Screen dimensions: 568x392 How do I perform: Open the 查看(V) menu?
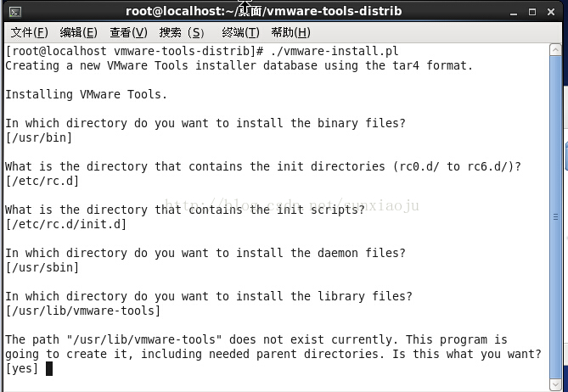click(x=128, y=32)
